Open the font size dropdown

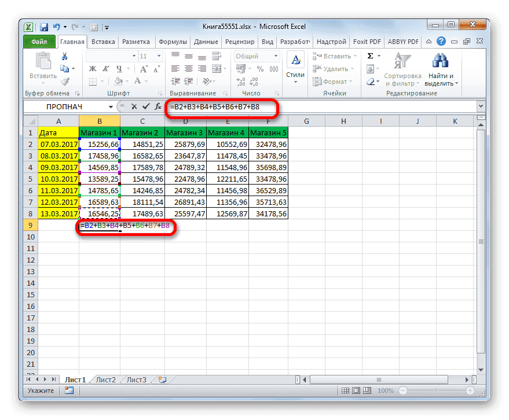[x=159, y=56]
